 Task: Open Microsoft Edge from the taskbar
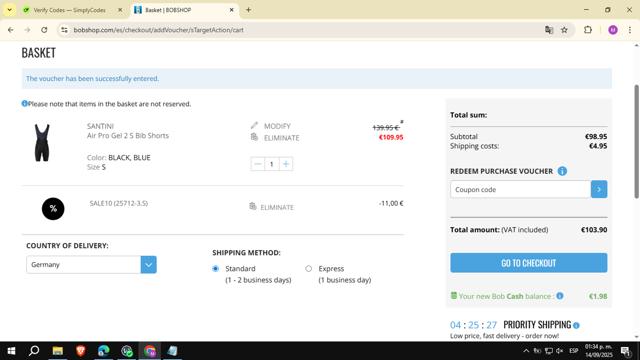(x=104, y=351)
